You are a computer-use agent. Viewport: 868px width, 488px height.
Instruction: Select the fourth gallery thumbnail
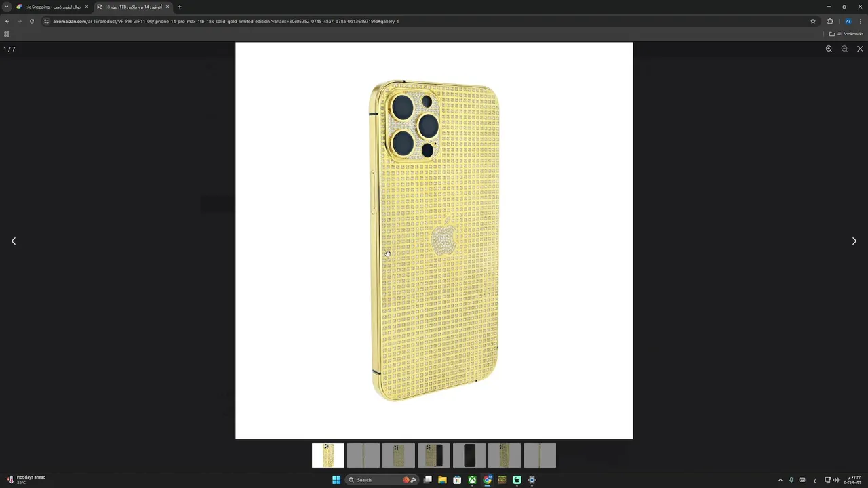(434, 455)
